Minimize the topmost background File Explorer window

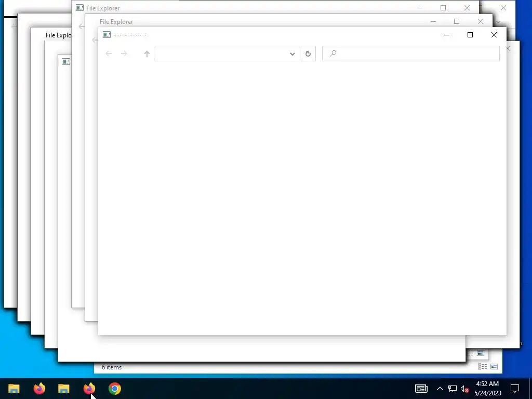point(420,8)
